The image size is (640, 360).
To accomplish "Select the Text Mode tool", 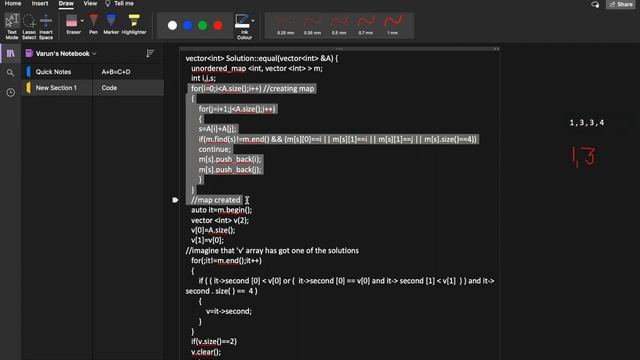I will point(12,26).
